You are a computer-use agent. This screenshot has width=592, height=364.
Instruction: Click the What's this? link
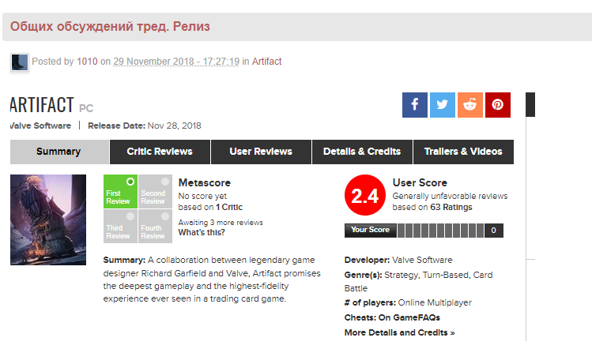202,233
